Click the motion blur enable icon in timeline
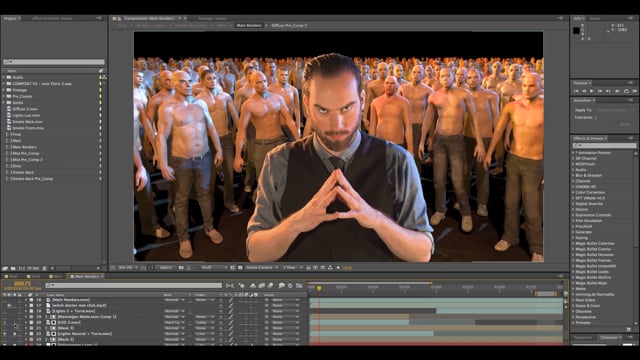This screenshot has height=360, width=640. [x=270, y=285]
